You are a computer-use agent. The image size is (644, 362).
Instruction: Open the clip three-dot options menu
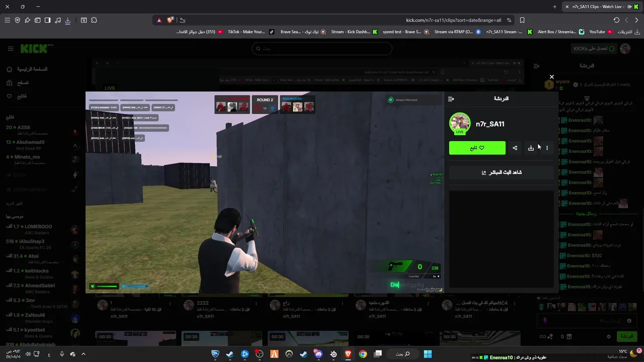click(x=547, y=148)
